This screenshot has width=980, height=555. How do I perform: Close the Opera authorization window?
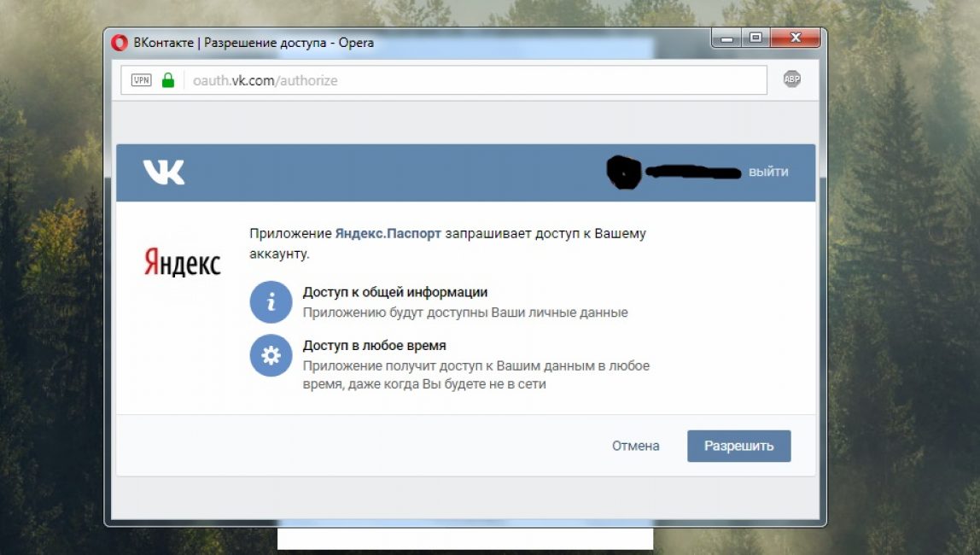[x=795, y=38]
